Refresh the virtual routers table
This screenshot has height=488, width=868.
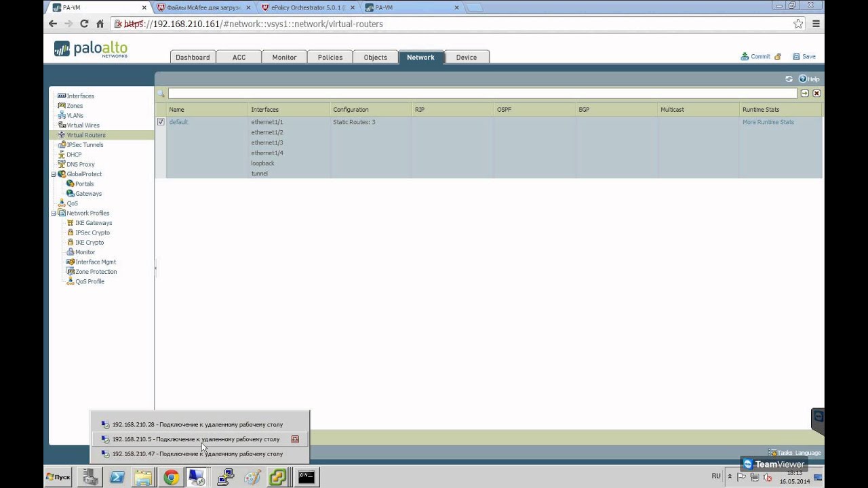(789, 79)
